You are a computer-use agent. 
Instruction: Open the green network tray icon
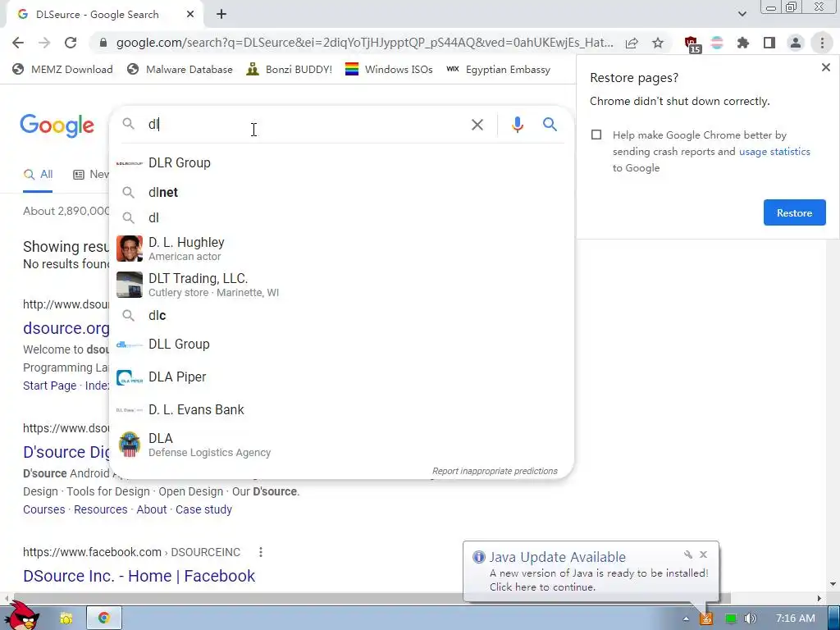pyautogui.click(x=730, y=619)
